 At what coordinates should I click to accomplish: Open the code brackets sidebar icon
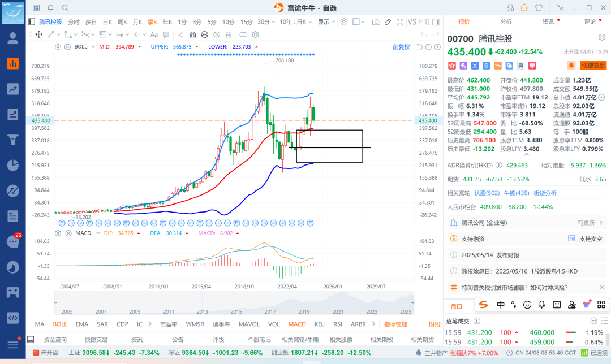pos(13,318)
